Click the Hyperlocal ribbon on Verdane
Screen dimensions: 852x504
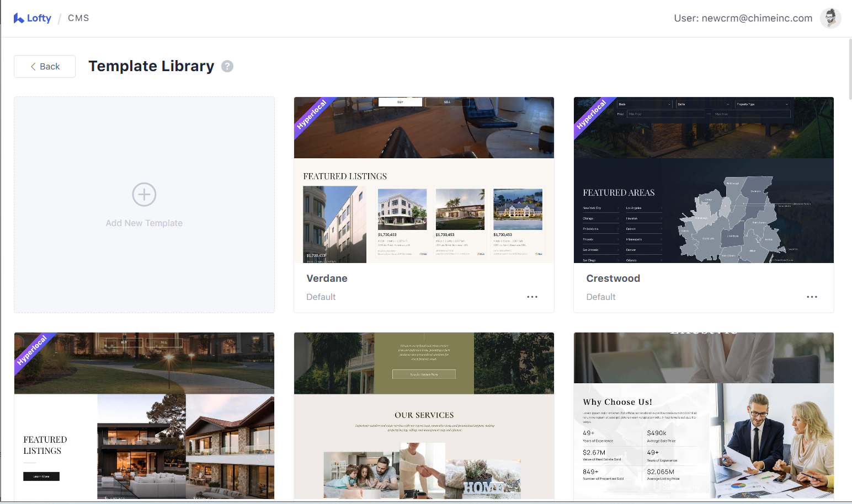point(312,115)
